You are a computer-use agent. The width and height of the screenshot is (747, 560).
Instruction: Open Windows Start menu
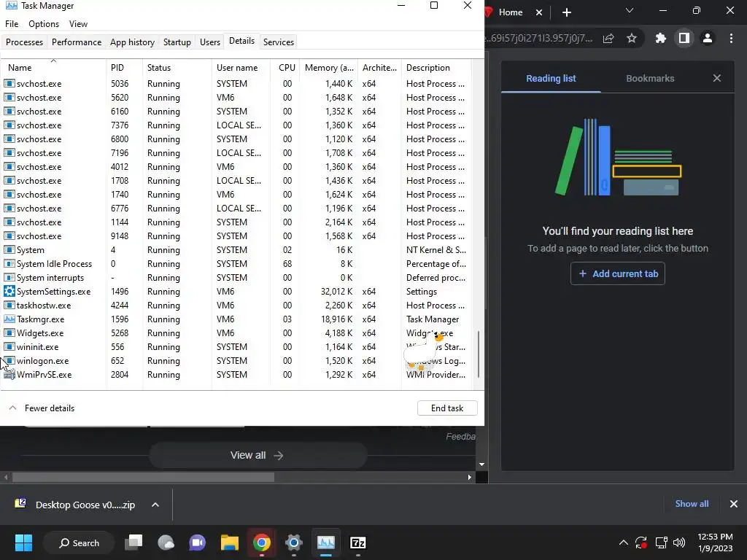[x=23, y=542]
